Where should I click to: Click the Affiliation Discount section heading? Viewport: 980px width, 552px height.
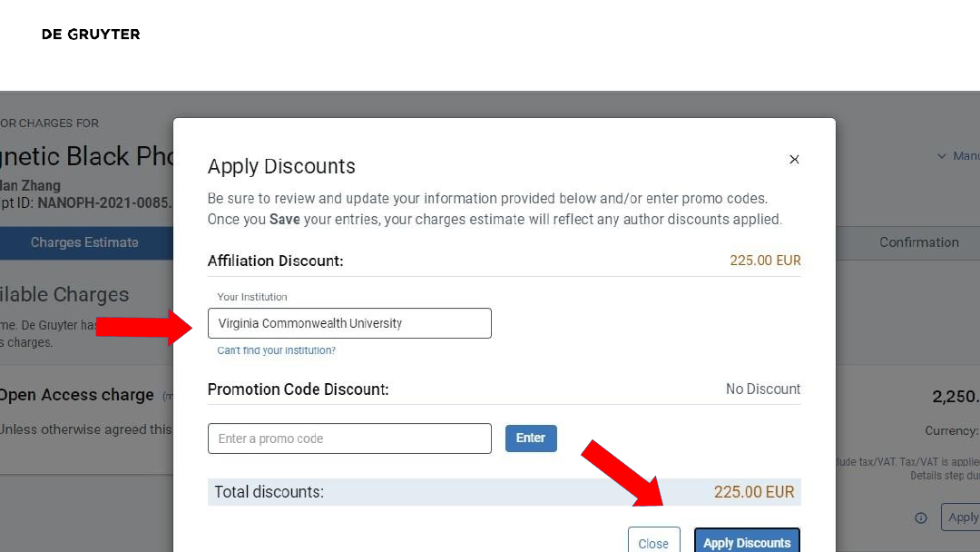click(x=275, y=261)
